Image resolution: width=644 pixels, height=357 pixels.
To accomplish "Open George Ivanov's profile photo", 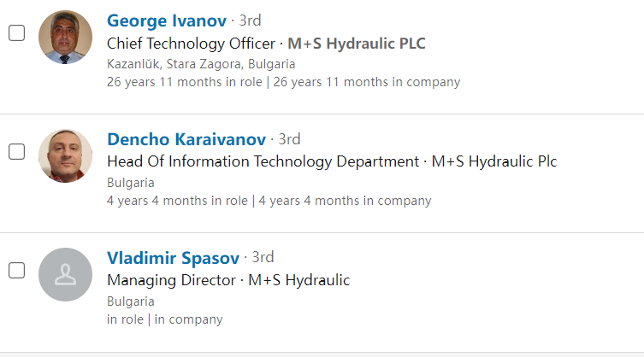I will pyautogui.click(x=65, y=37).
